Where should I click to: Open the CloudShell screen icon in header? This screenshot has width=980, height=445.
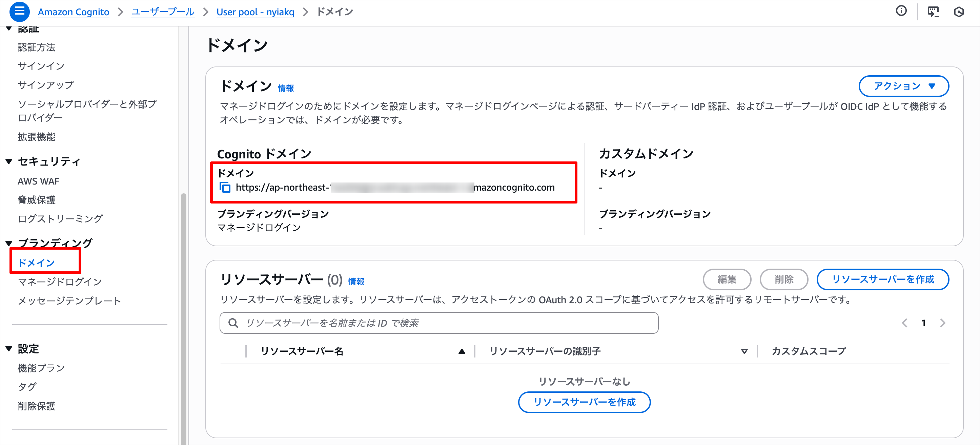tap(933, 12)
